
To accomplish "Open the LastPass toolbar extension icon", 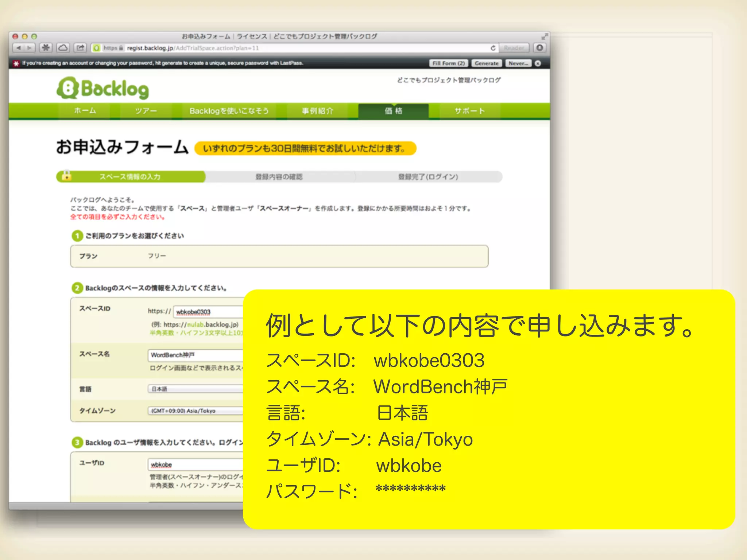I will [x=46, y=48].
